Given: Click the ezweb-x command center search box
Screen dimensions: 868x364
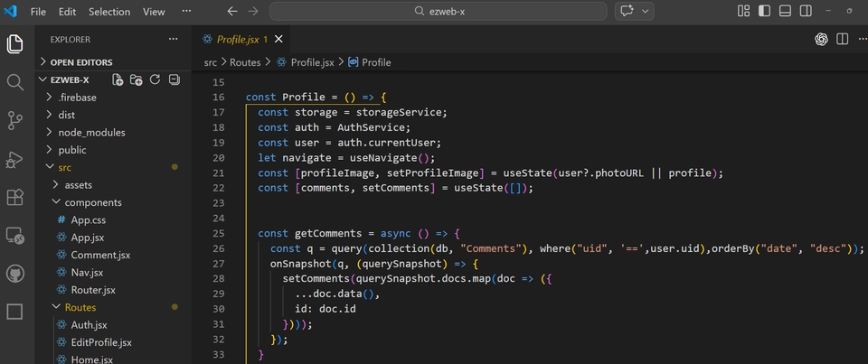Looking at the screenshot, I should click(438, 11).
